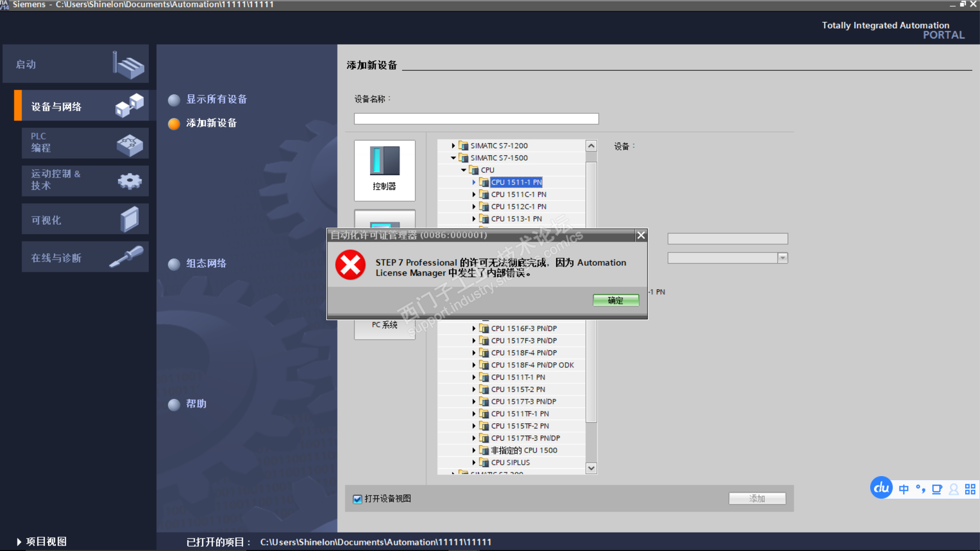The width and height of the screenshot is (980, 551).
Task: Select CPU 1518F-4 PN/DP in the tree
Action: click(524, 353)
